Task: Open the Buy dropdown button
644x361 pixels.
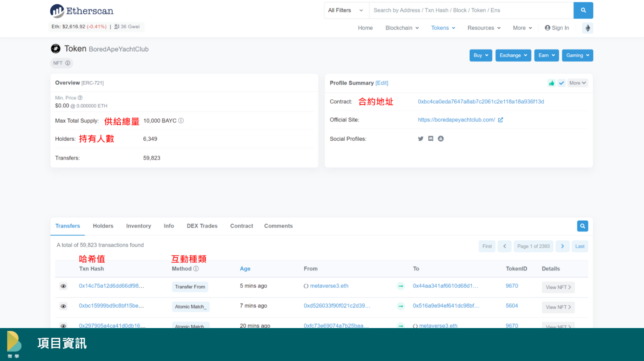Action: pos(481,55)
